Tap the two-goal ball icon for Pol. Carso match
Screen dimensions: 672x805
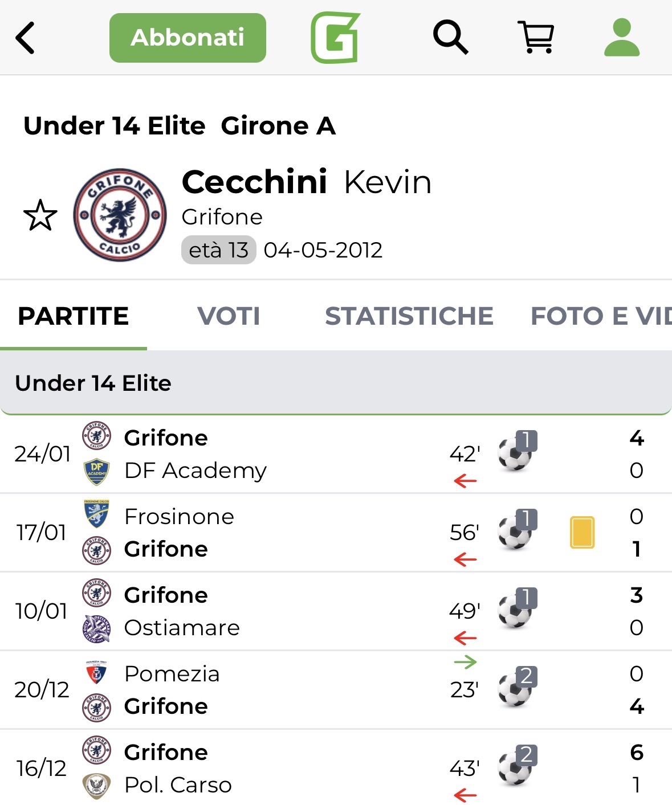click(x=516, y=767)
